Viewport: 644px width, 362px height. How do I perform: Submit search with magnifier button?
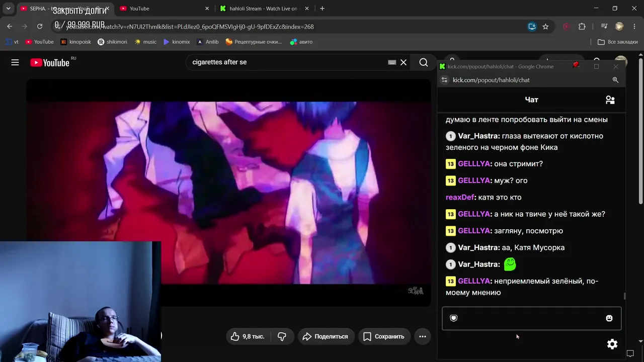(424, 62)
